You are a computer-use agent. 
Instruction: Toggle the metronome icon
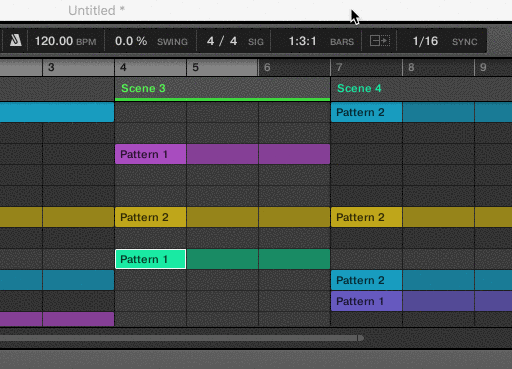[15, 41]
